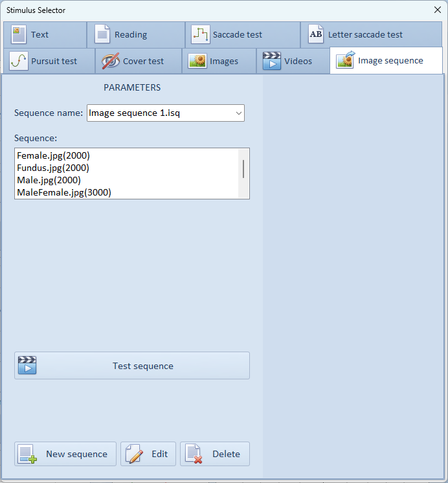Click the Pursuit test curve icon
Image resolution: width=448 pixels, height=483 pixels.
pos(18,62)
